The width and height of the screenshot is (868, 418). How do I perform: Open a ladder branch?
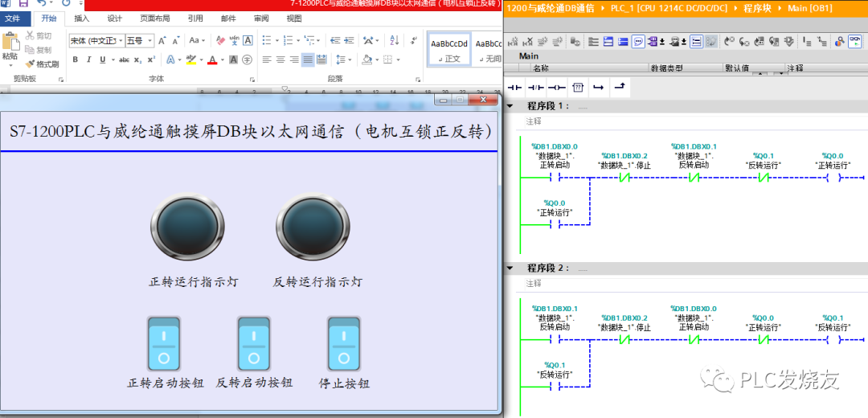click(x=599, y=88)
